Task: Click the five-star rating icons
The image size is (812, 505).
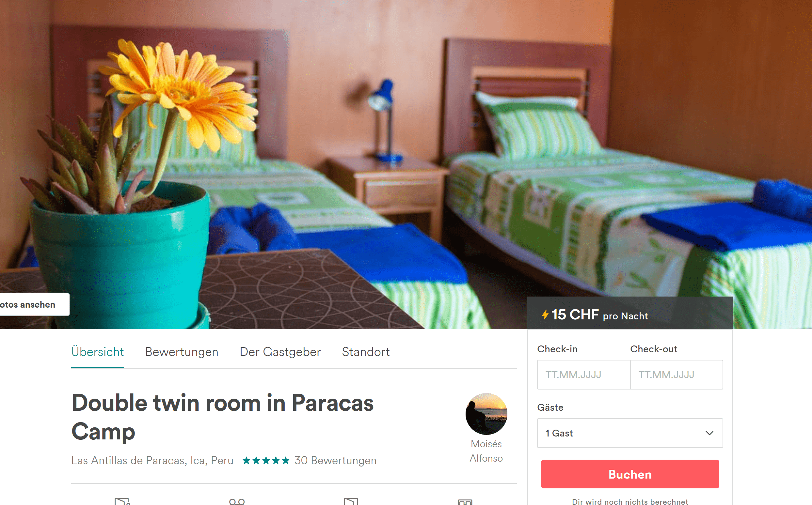Action: (x=266, y=461)
